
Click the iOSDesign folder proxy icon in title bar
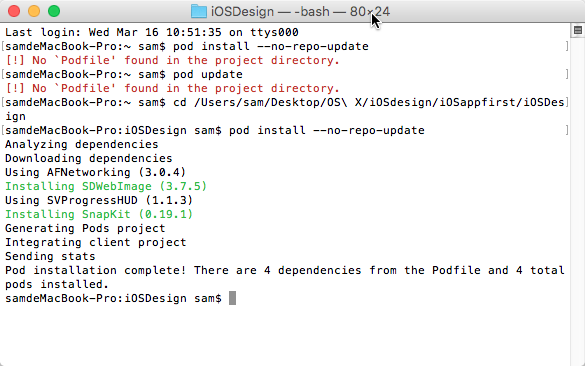(199, 12)
